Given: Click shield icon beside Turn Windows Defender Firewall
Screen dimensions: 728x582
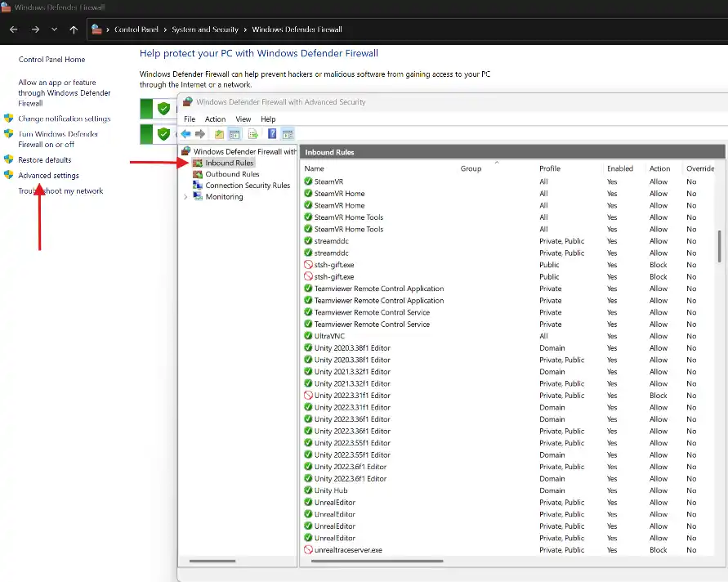Looking at the screenshot, I should click(8, 134).
